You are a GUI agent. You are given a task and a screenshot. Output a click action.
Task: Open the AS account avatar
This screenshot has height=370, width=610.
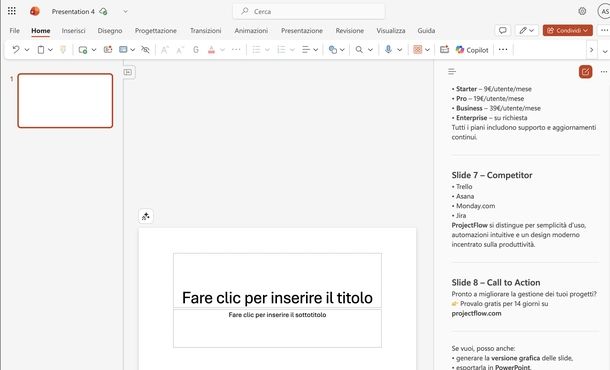coord(604,11)
